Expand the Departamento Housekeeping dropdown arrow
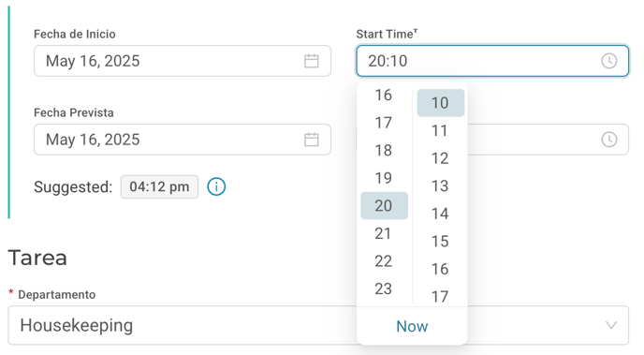The width and height of the screenshot is (644, 355). coord(611,325)
